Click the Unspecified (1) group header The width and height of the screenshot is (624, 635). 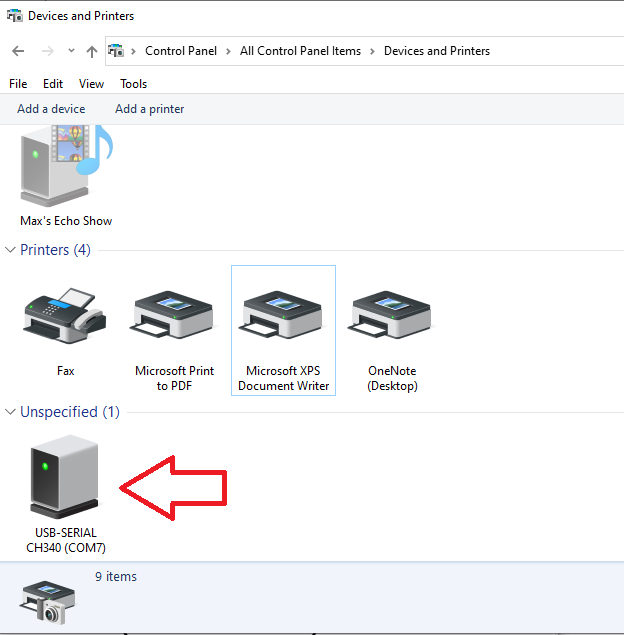[x=70, y=411]
